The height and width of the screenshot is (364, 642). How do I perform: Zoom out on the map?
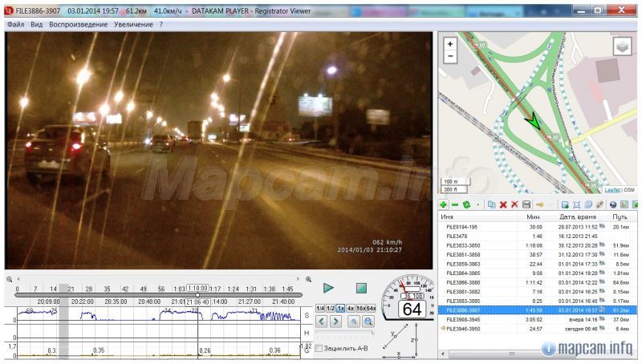point(450,57)
